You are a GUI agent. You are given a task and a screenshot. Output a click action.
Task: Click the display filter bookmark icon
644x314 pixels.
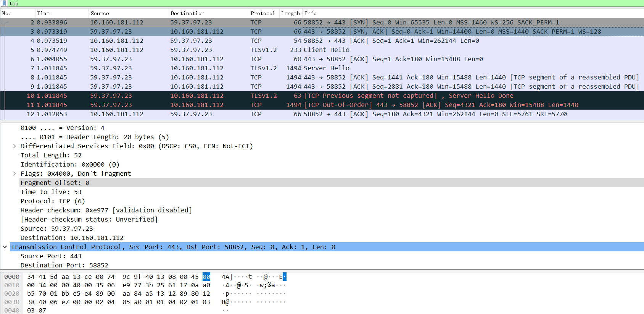5,3
